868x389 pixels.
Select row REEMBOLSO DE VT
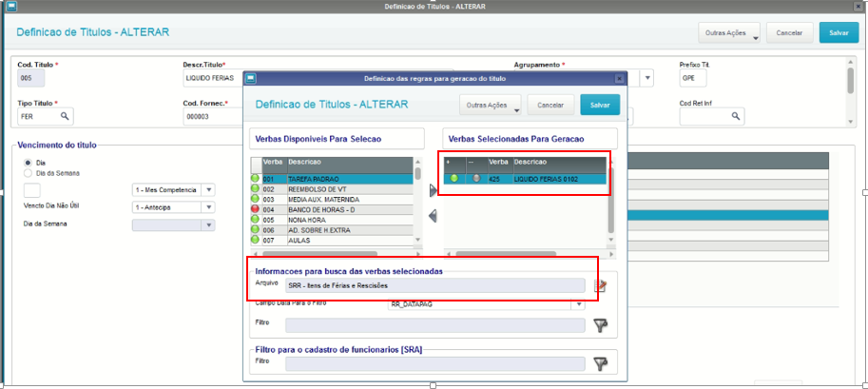(332, 189)
